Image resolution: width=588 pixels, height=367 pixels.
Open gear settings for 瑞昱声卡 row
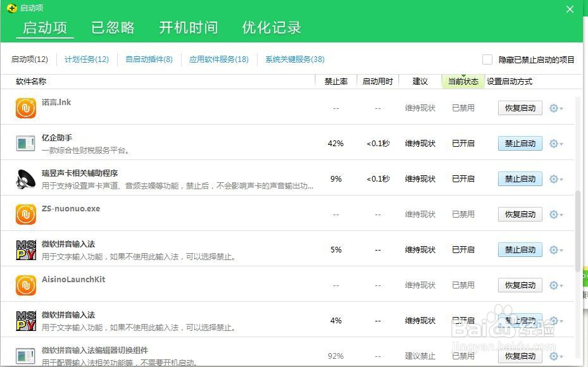click(556, 179)
